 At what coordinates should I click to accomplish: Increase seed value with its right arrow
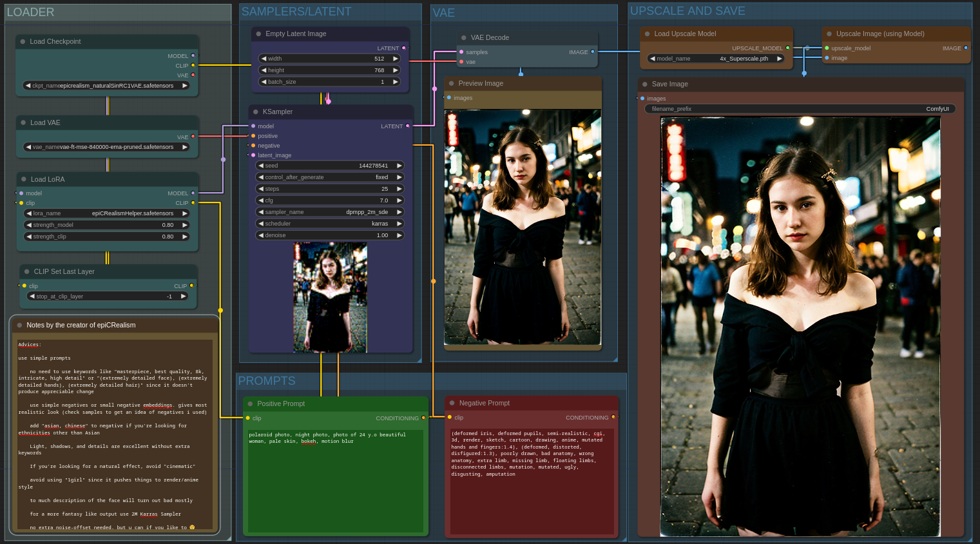pos(399,165)
